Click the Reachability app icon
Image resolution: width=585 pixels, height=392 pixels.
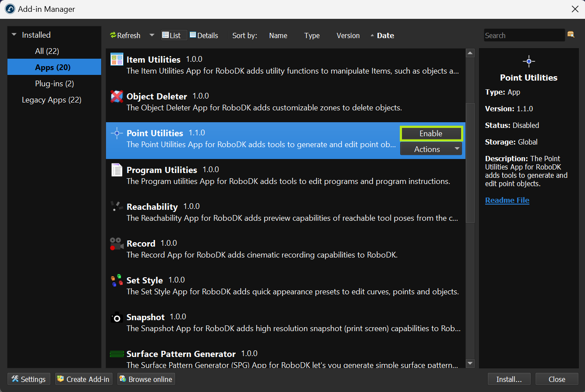(x=116, y=207)
